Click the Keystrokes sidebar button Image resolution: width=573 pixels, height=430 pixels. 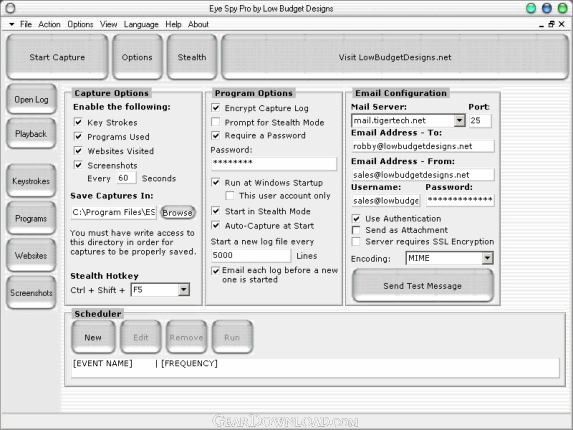[x=31, y=181]
